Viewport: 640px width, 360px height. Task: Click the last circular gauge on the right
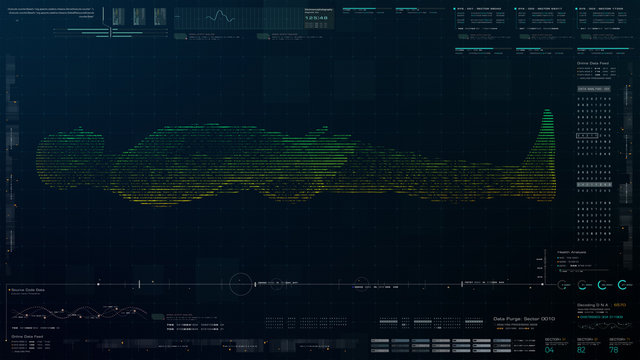622,284
